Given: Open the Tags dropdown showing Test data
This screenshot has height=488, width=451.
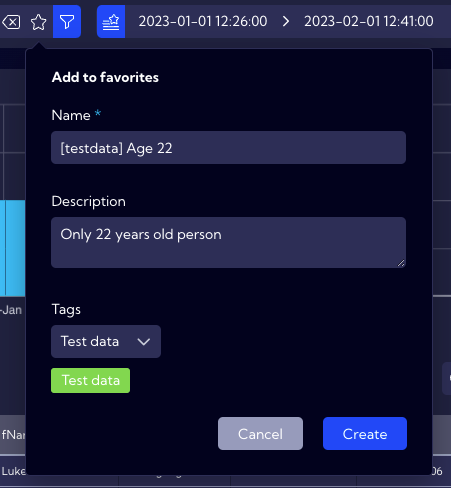Looking at the screenshot, I should coord(106,342).
